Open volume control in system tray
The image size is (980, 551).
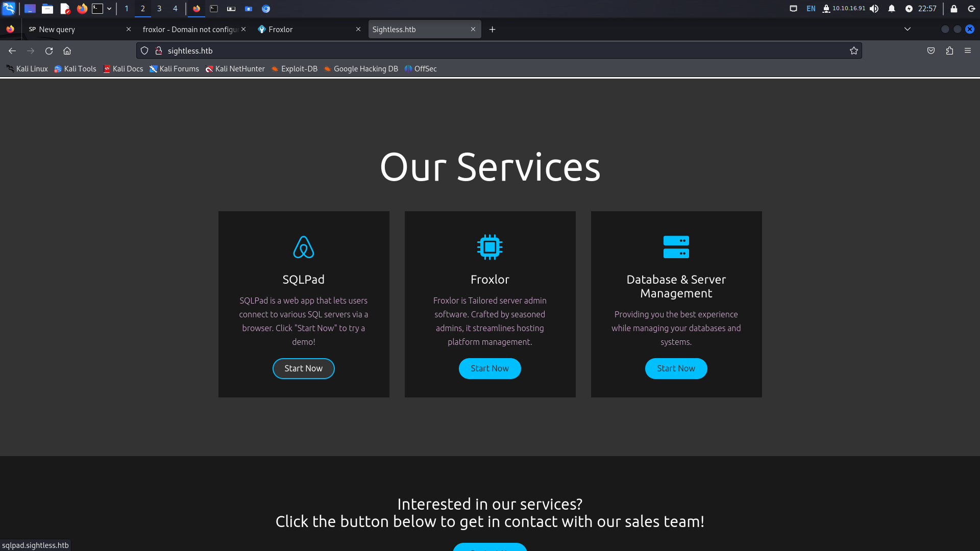(x=874, y=9)
